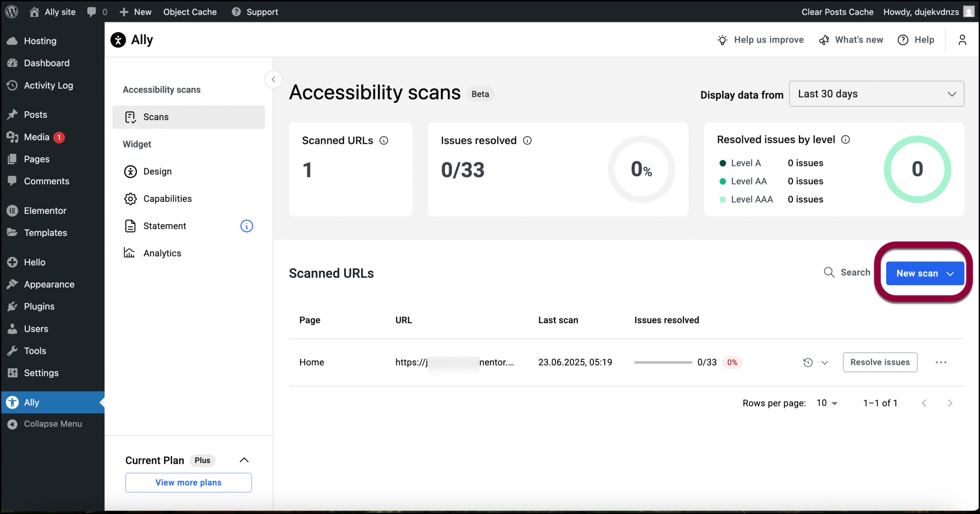Open the Last 30 days dropdown
The height and width of the screenshot is (514, 980).
pos(876,94)
